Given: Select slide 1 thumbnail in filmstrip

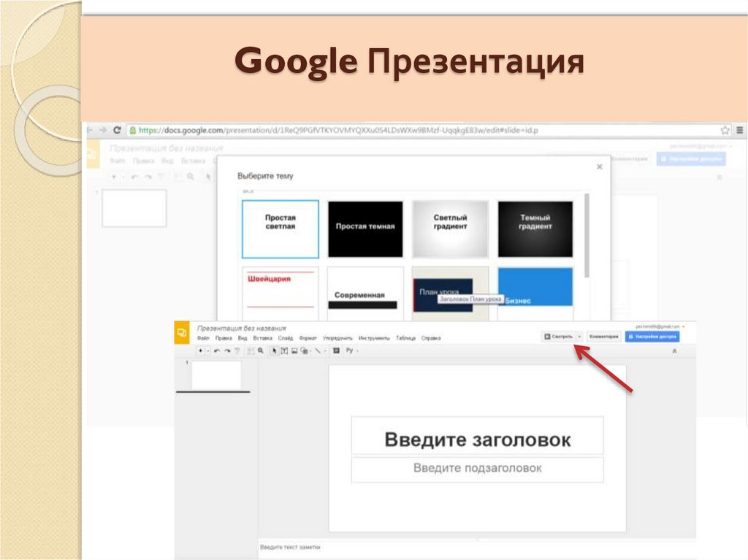Looking at the screenshot, I should (x=216, y=375).
